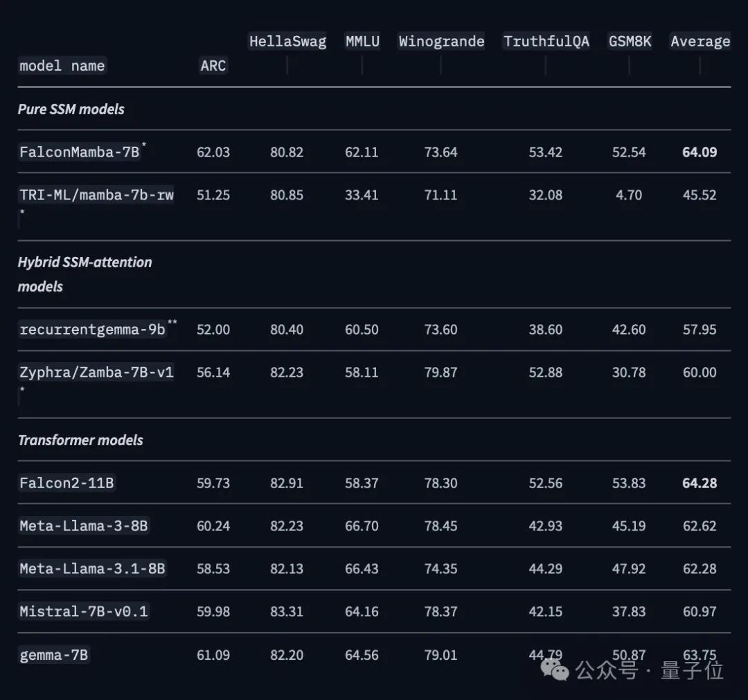Click the Falcon2-11B ARC score 59.73

(x=213, y=483)
